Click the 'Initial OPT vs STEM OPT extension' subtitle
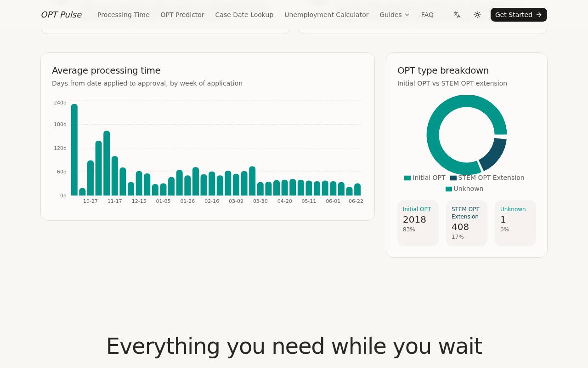The height and width of the screenshot is (368, 588). coord(452,83)
